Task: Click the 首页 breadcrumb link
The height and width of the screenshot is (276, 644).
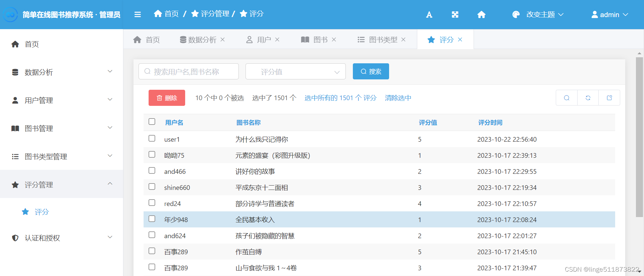Action: pos(166,13)
